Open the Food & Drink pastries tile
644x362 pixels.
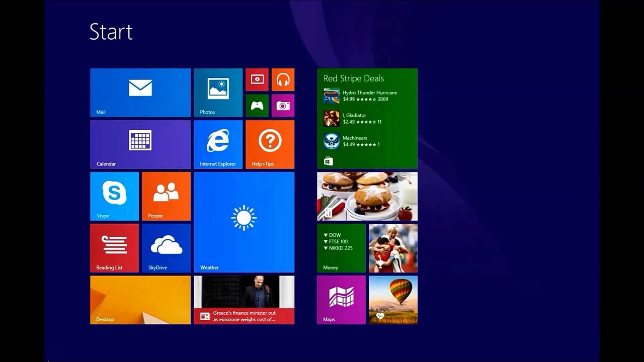pyautogui.click(x=367, y=196)
